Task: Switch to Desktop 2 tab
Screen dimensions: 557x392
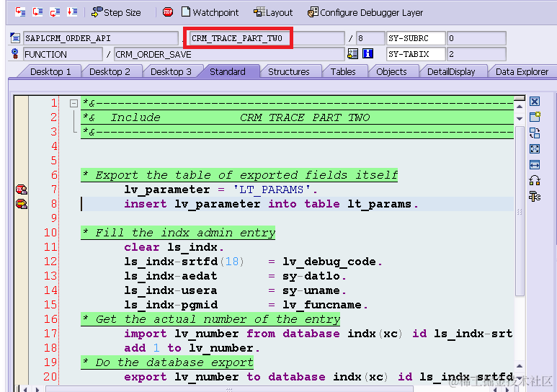Action: point(110,72)
